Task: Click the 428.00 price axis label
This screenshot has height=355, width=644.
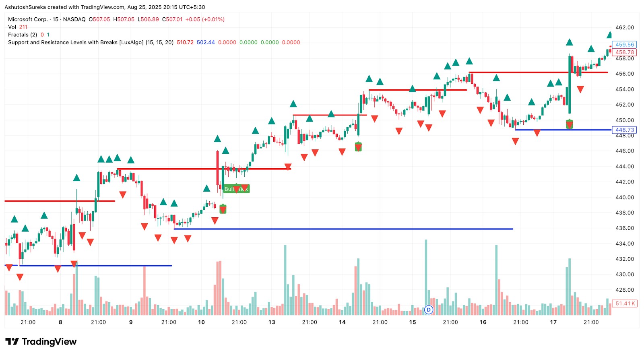Action: 625,290
